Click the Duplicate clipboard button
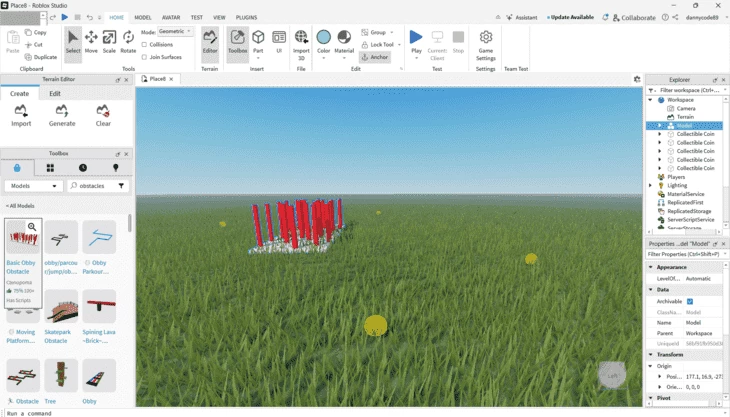This screenshot has height=417, width=730. pyautogui.click(x=41, y=57)
